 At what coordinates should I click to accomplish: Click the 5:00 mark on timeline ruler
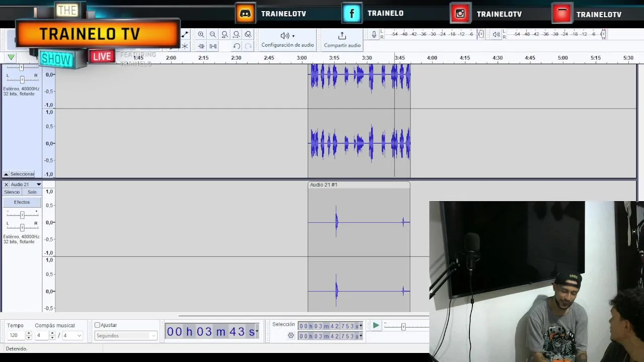coord(562,58)
